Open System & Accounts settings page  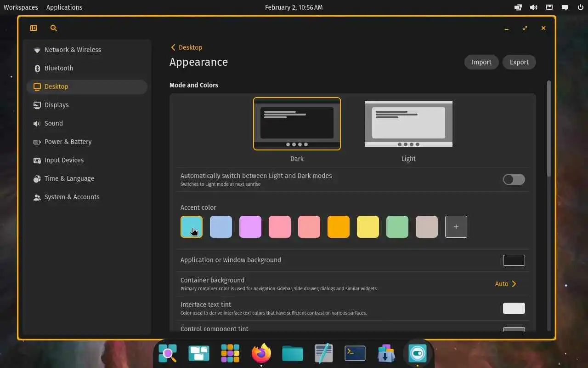(87, 197)
